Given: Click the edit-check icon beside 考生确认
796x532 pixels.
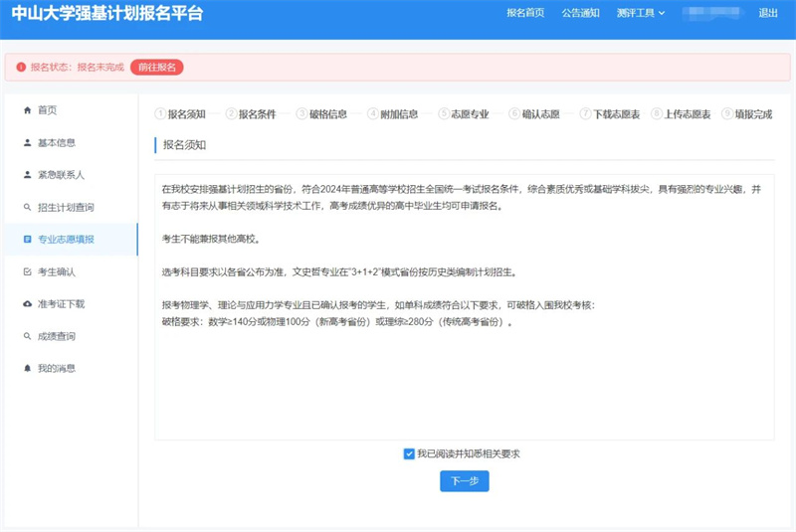Looking at the screenshot, I should point(28,271).
